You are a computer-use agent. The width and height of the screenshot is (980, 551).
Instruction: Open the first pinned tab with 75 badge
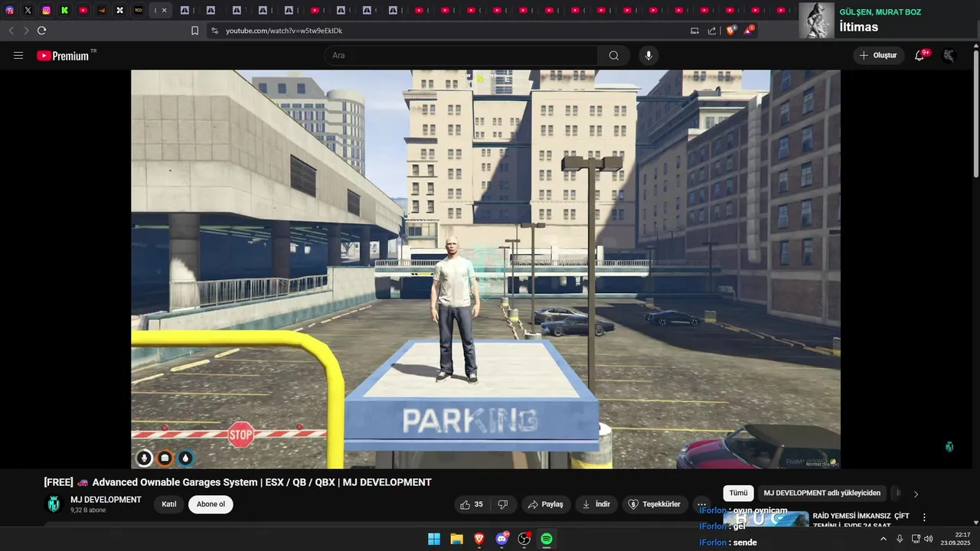pos(9,11)
